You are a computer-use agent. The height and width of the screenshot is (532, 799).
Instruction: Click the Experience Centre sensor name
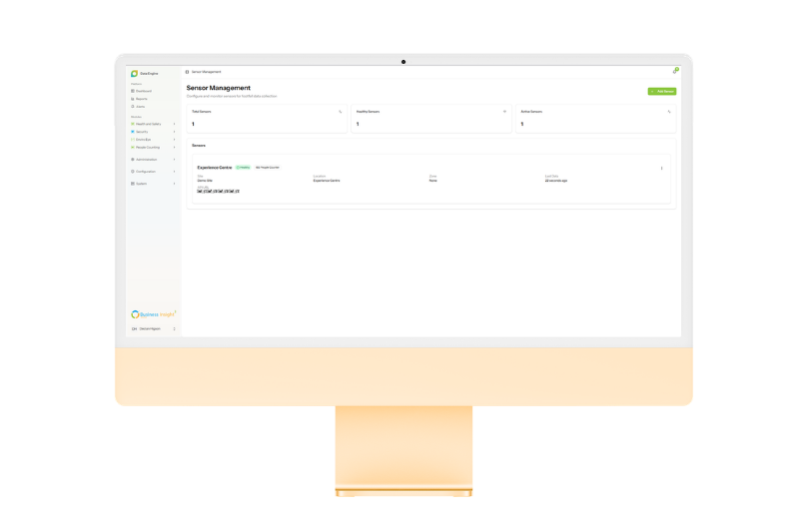pyautogui.click(x=215, y=168)
